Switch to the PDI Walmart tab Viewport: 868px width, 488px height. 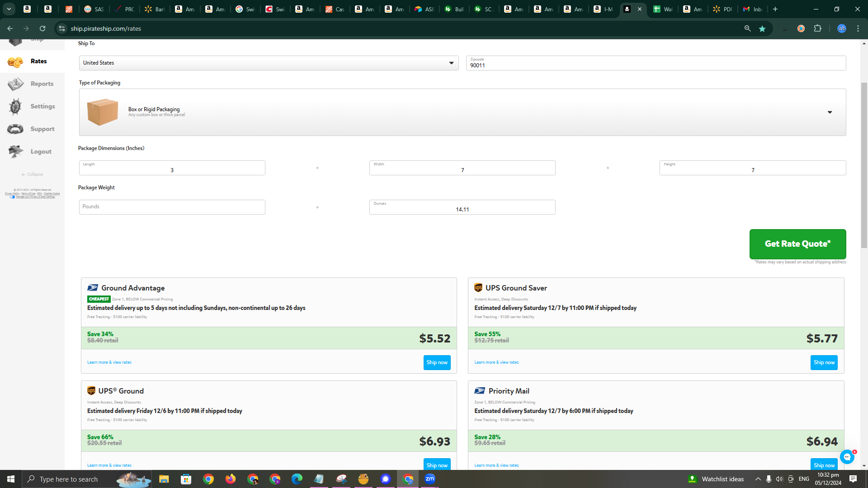coord(722,9)
